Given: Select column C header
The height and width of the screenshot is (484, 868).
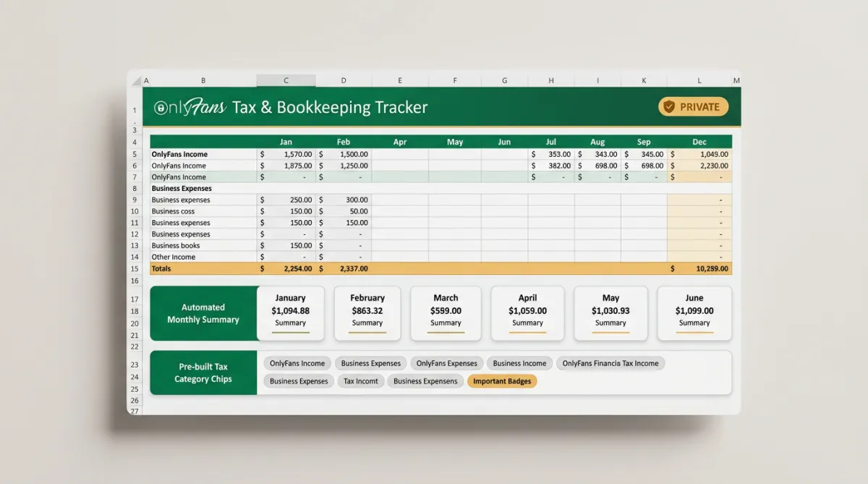Looking at the screenshot, I should point(286,81).
